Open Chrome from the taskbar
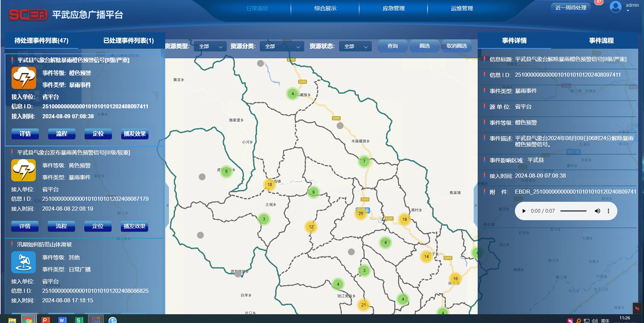 (x=28, y=320)
